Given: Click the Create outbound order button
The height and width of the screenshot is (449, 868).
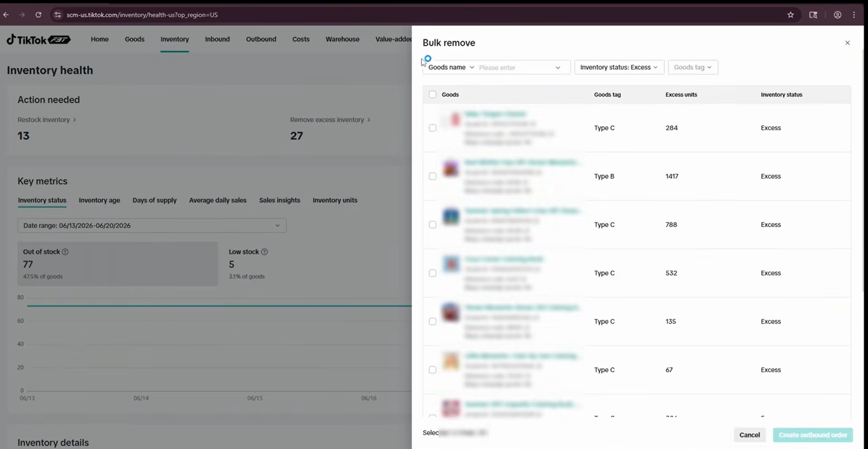Looking at the screenshot, I should (813, 435).
